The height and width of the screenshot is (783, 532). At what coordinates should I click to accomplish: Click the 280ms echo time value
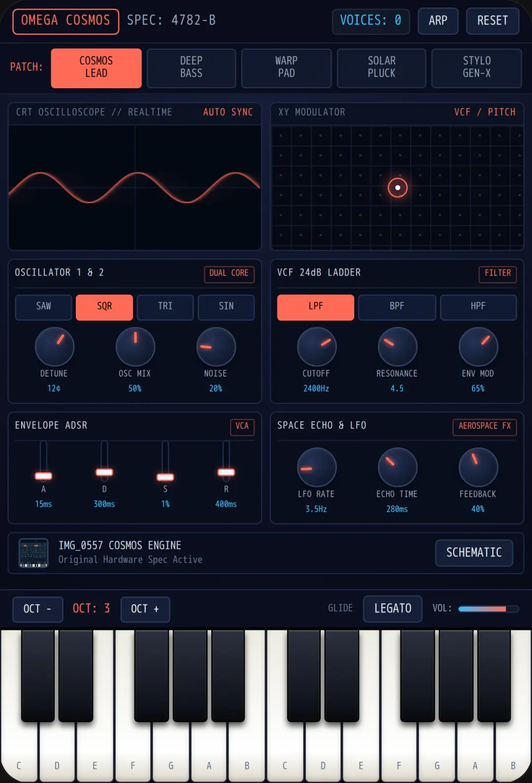[x=397, y=509]
